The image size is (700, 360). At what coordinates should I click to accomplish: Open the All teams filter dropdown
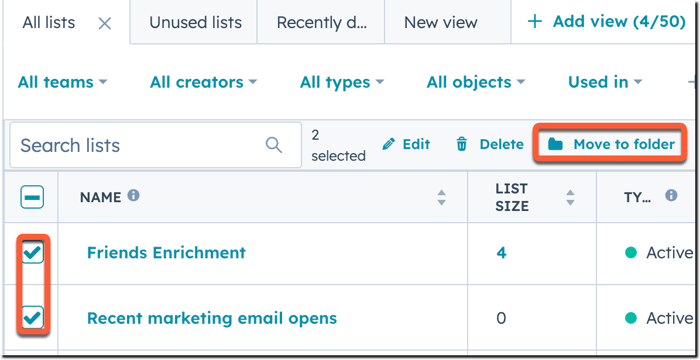[x=62, y=82]
